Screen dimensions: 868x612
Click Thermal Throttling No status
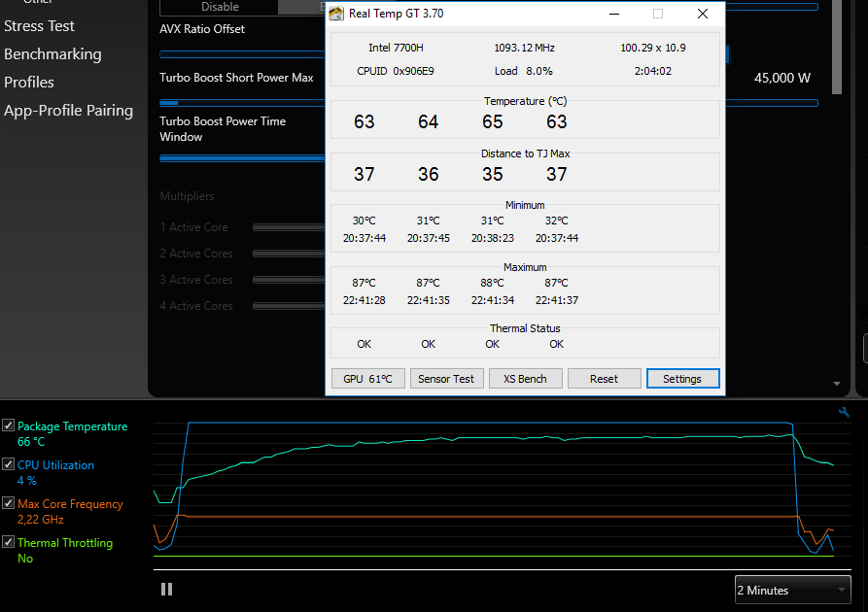[25, 559]
